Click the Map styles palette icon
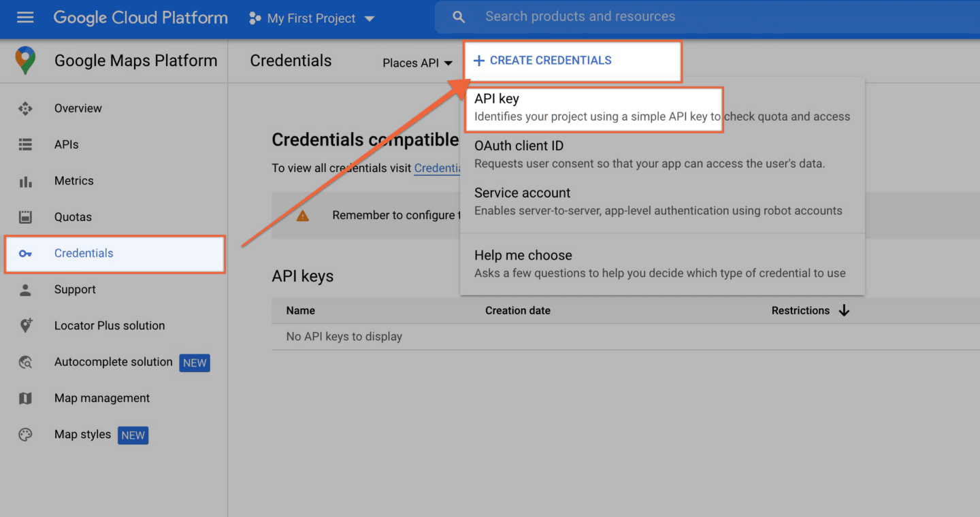Viewport: 980px width, 517px height. pyautogui.click(x=25, y=435)
